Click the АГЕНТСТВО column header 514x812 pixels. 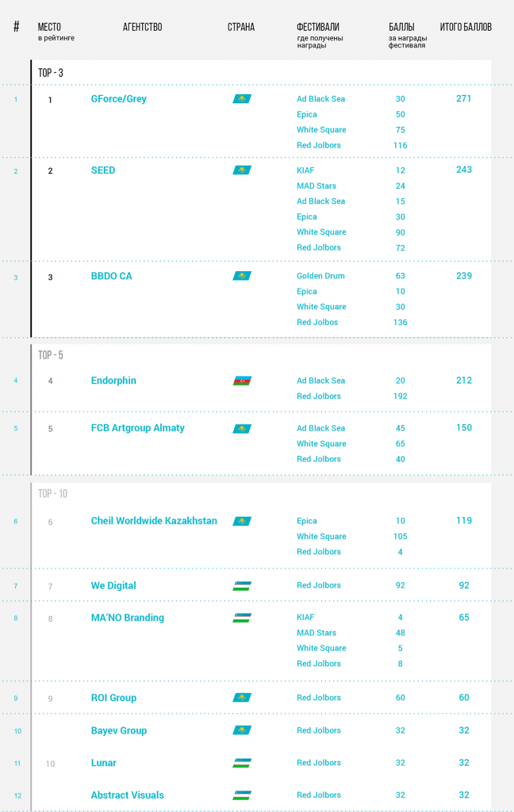tap(143, 27)
